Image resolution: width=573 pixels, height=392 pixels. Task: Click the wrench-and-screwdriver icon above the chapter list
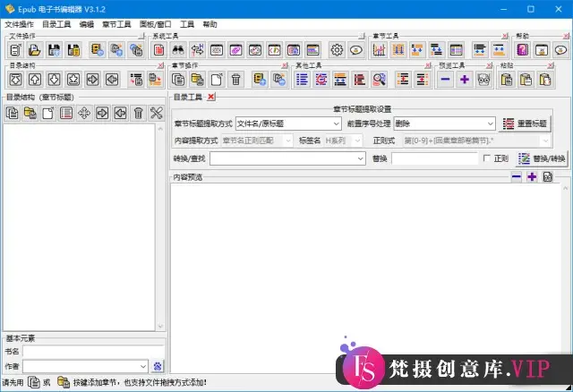coord(157,113)
